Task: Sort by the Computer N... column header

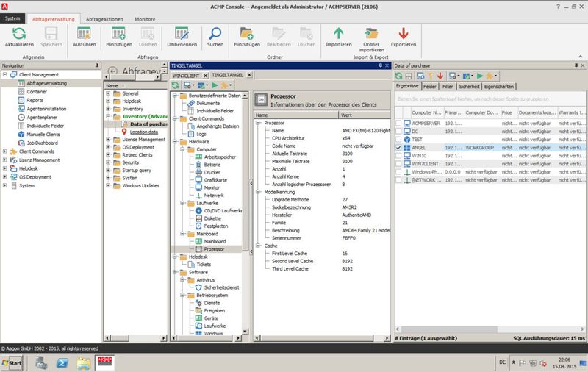Action: pos(427,112)
